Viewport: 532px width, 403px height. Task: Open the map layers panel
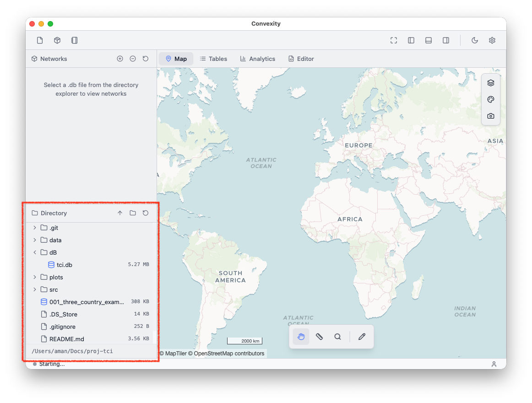tap(490, 82)
